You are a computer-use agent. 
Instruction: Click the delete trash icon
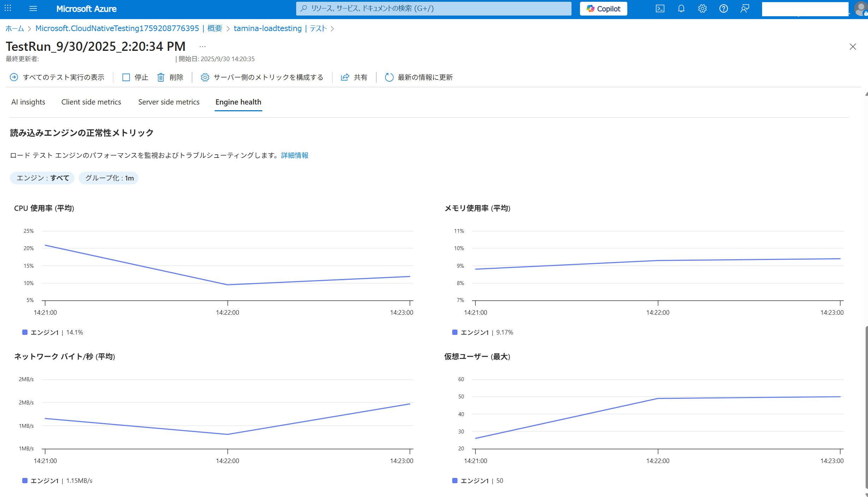click(x=161, y=77)
